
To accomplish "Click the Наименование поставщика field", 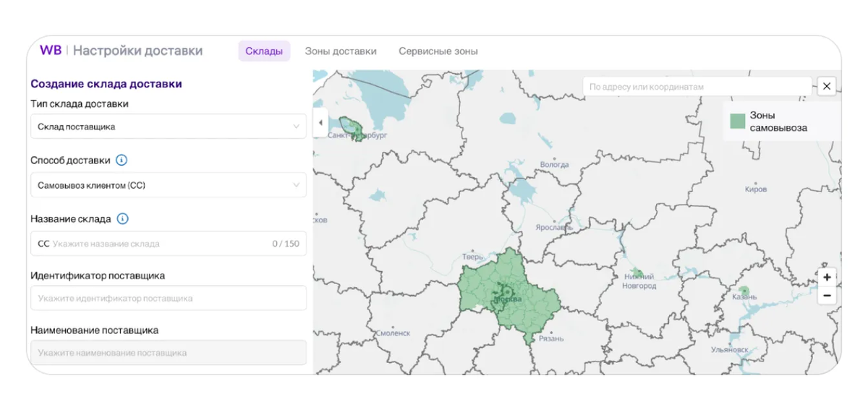I will [x=169, y=353].
